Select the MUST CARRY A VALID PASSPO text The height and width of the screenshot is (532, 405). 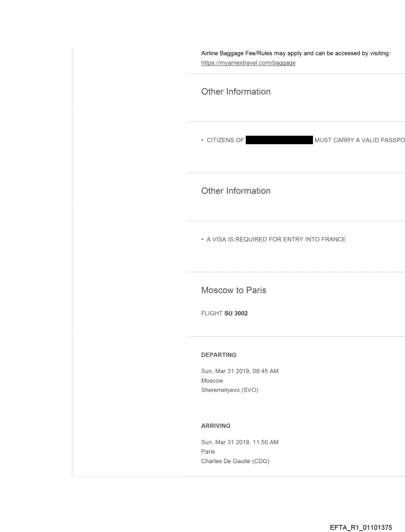click(x=360, y=140)
